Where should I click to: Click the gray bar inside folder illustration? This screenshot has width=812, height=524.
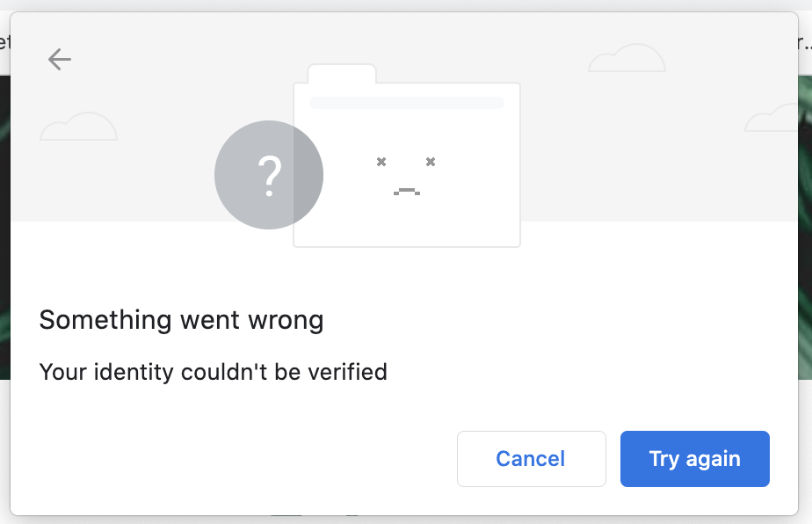(x=407, y=103)
